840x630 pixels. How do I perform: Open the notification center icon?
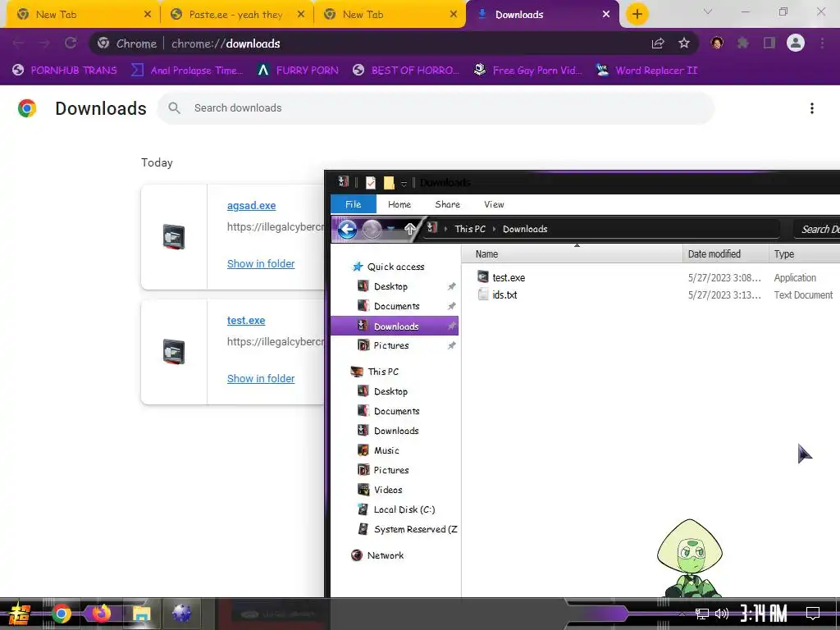click(812, 613)
